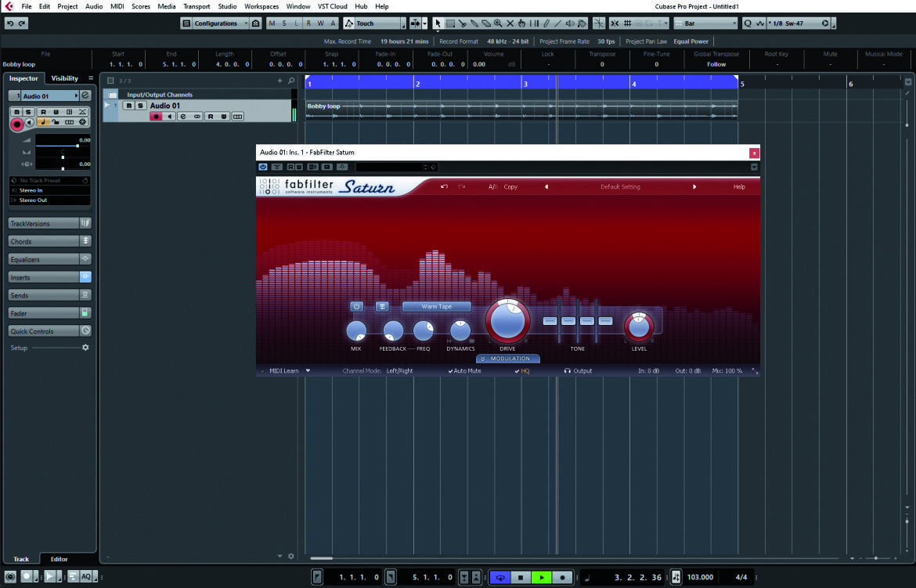Toggle the Saturn band power button
The image size is (916, 588).
point(356,306)
